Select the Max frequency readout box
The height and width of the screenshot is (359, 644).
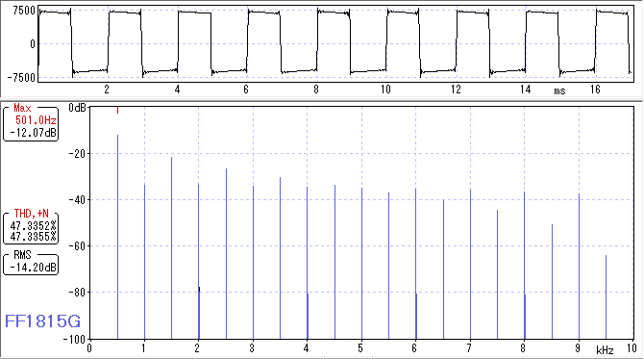(31, 123)
